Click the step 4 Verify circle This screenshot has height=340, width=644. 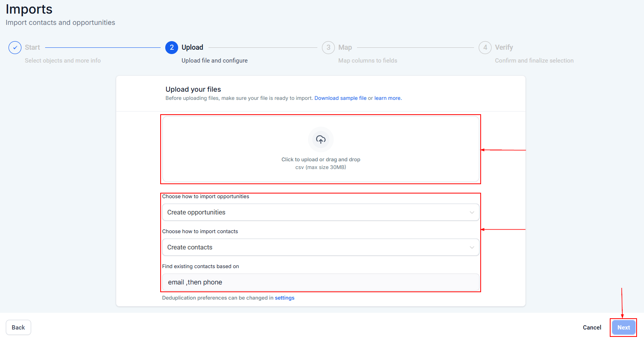tap(485, 47)
